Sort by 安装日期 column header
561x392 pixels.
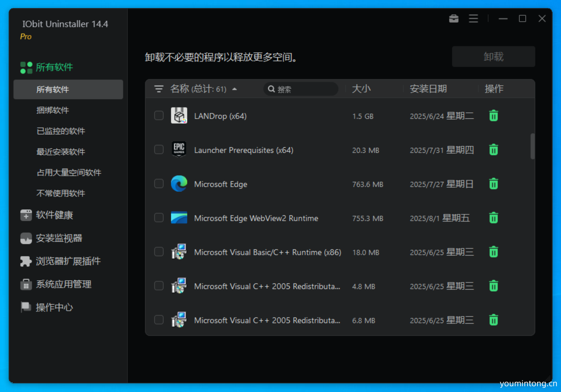(428, 89)
